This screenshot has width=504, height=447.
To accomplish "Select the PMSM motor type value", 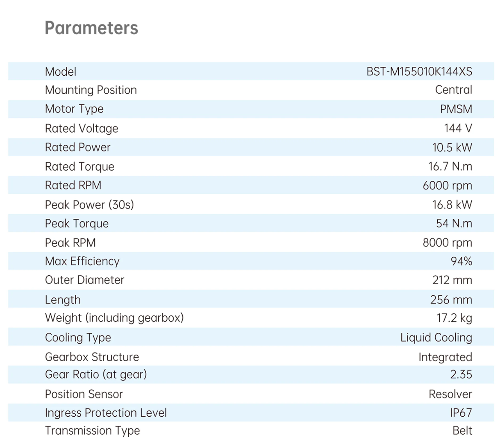I will pos(456,109).
